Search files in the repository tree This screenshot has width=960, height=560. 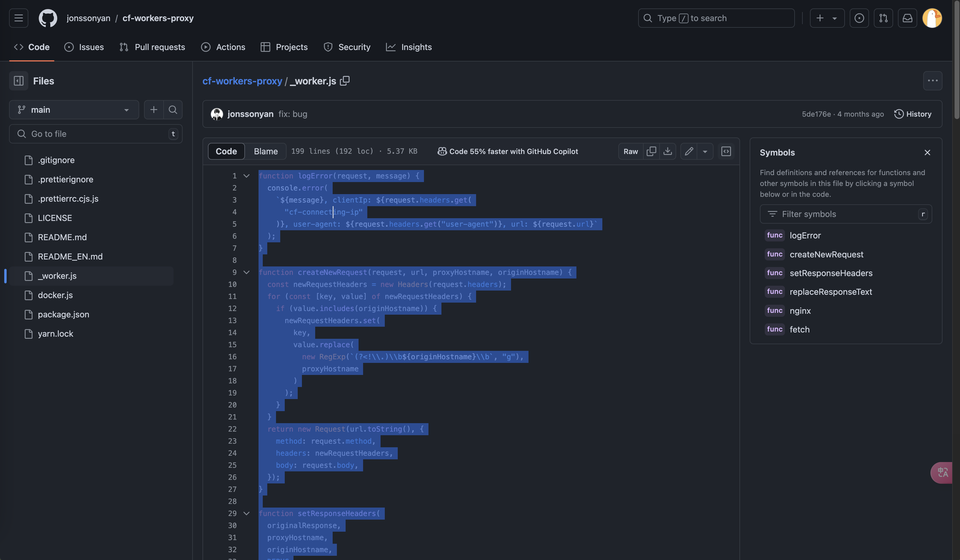tap(173, 110)
